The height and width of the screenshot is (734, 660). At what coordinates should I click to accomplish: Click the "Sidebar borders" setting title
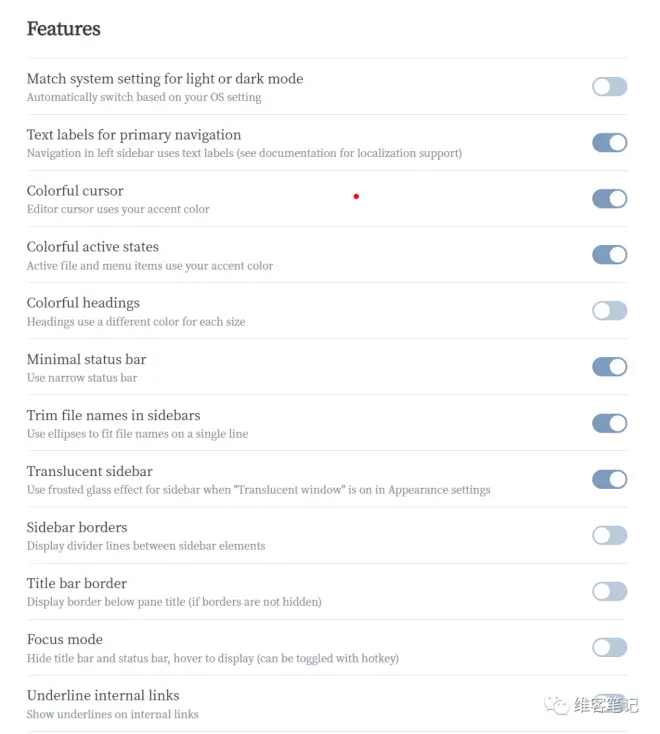point(77,527)
